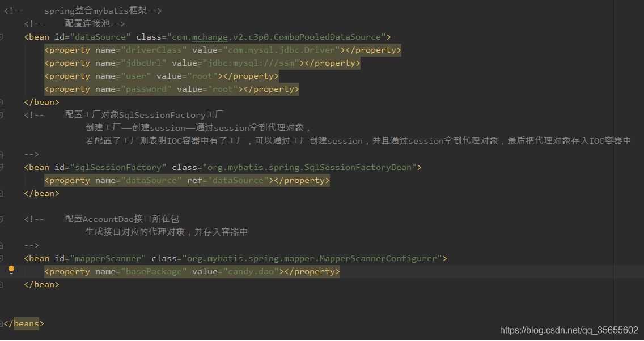Click the closing </beans> tag
This screenshot has height=341, width=644.
(x=23, y=324)
